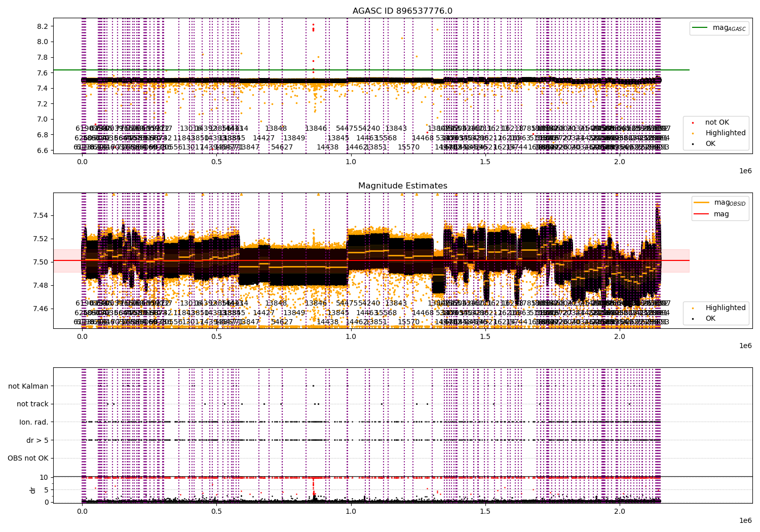Click the 1.0 x-axis tick under bottom plot

point(351,512)
